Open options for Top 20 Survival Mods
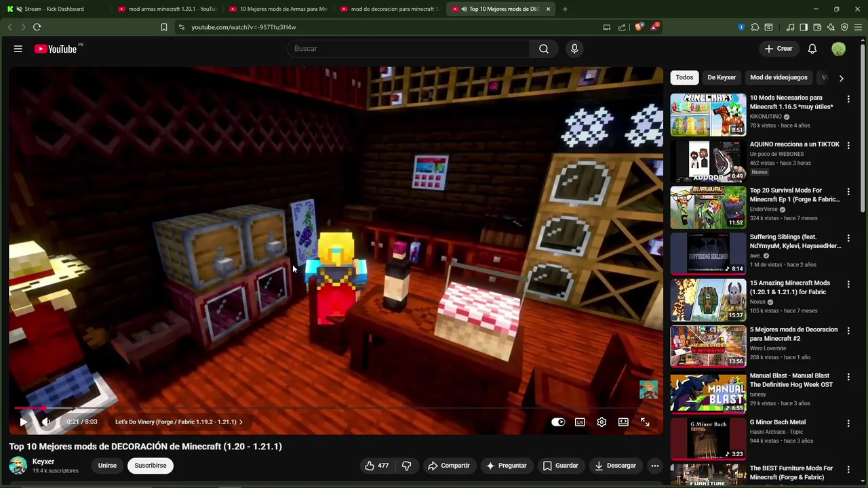868x488 pixels. click(x=848, y=192)
